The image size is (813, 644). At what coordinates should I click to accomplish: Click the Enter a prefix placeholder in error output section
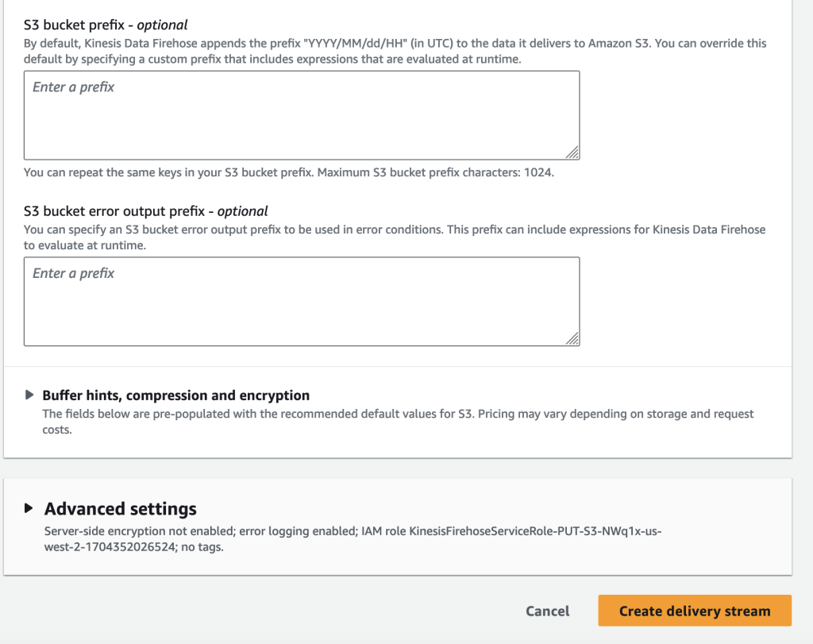(72, 272)
